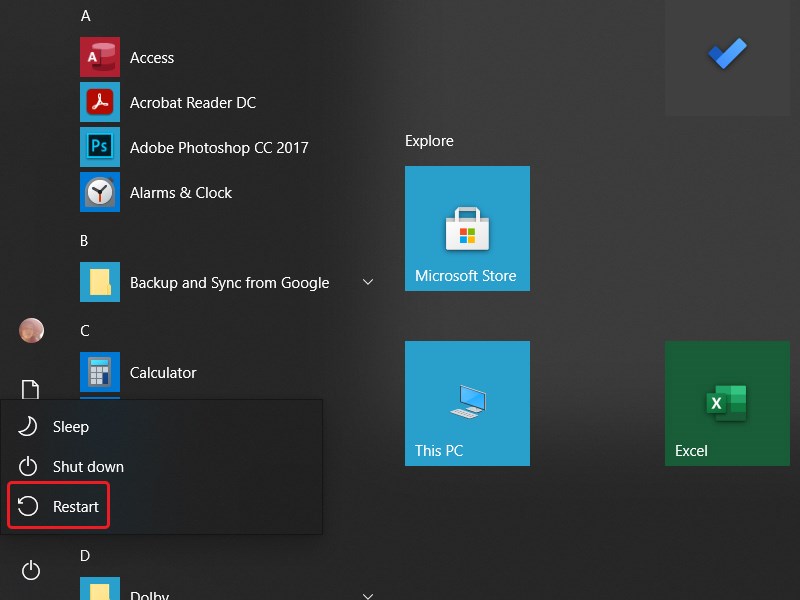800x600 pixels.
Task: Click the Alarms & Clock label
Action: [x=181, y=192]
